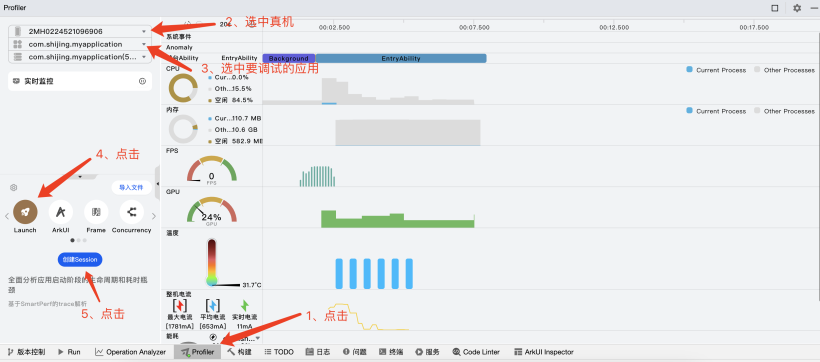The width and height of the screenshot is (820, 362).
Task: Pick the Frame template icon
Action: pos(96,212)
